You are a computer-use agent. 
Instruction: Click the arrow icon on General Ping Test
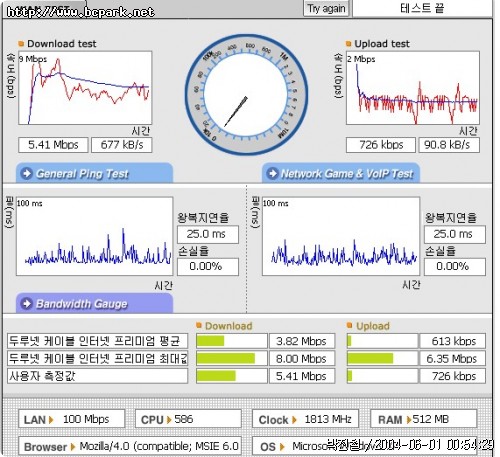coord(26,173)
